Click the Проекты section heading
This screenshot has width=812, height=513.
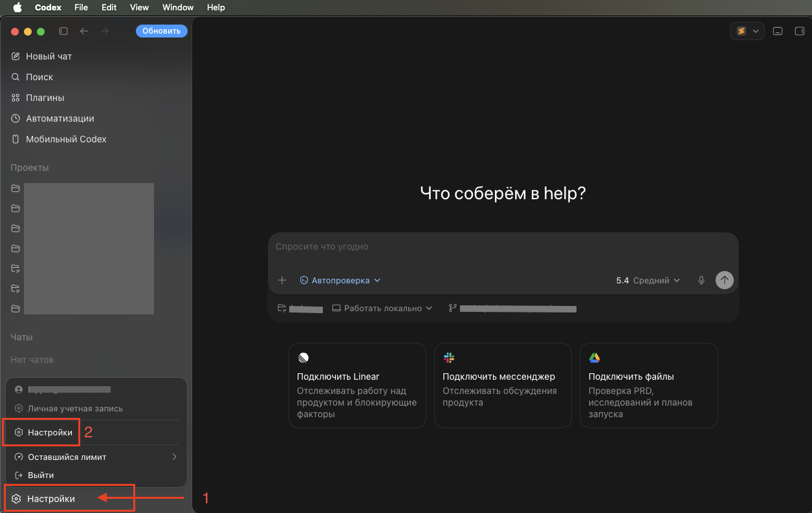[30, 168]
